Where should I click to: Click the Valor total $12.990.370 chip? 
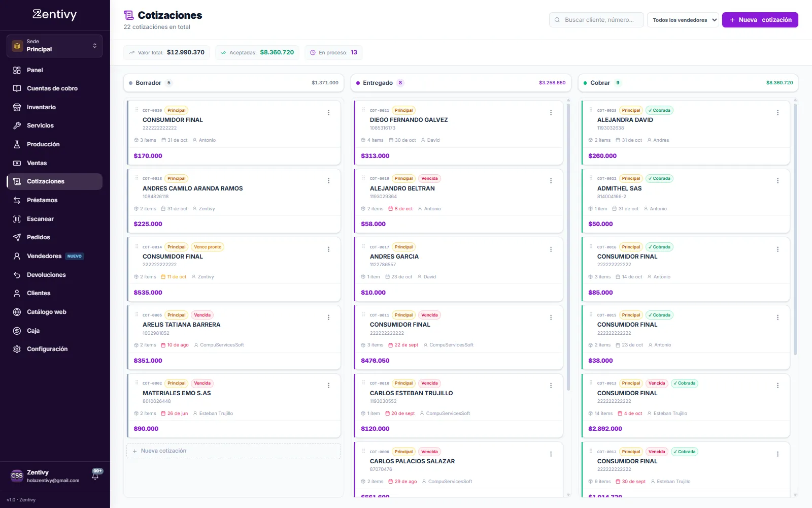[x=166, y=52]
